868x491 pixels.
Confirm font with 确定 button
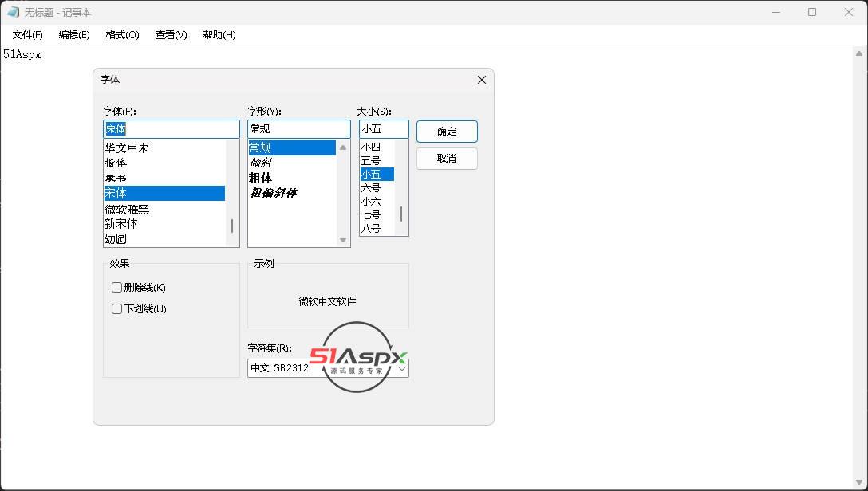pyautogui.click(x=447, y=132)
